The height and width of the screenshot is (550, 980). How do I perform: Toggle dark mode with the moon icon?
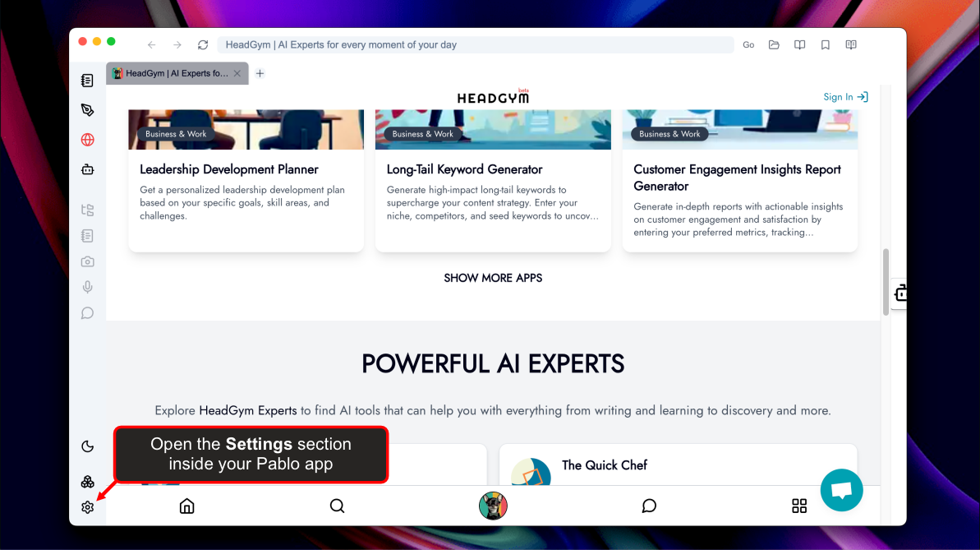pos(88,446)
